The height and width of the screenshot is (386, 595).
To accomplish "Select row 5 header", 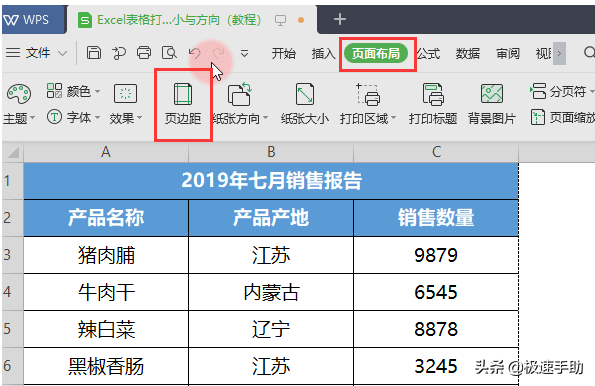I will click(13, 329).
